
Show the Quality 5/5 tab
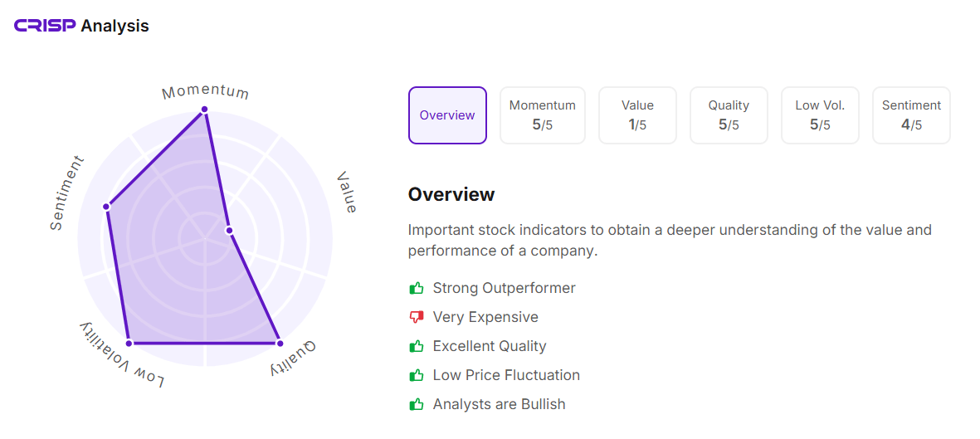(729, 115)
